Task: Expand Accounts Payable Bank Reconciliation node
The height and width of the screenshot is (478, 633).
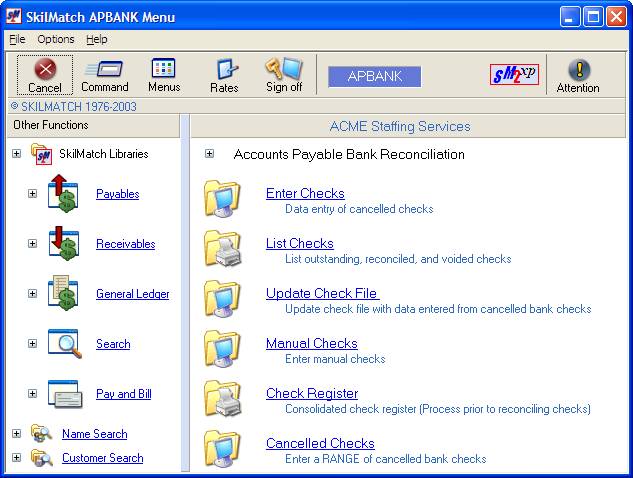Action: [209, 153]
